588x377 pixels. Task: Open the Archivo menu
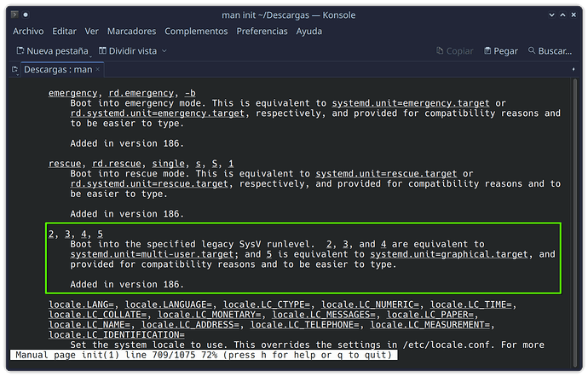(28, 32)
